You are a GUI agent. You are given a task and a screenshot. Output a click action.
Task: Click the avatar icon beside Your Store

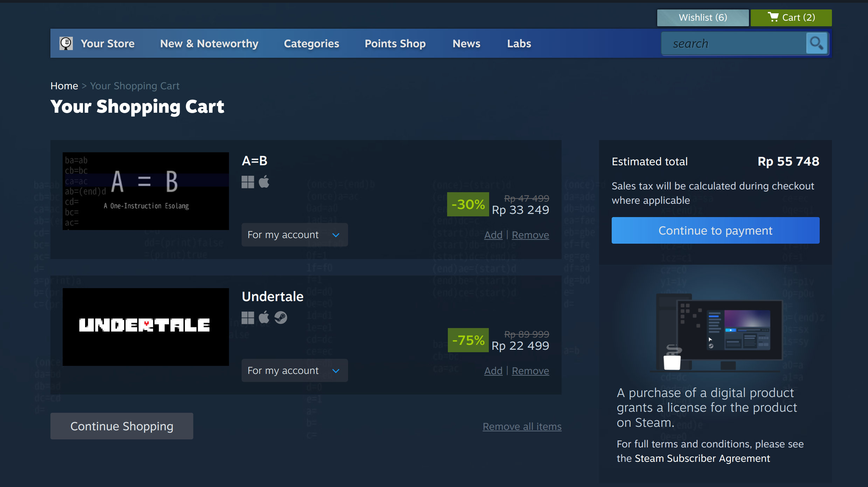coord(66,43)
